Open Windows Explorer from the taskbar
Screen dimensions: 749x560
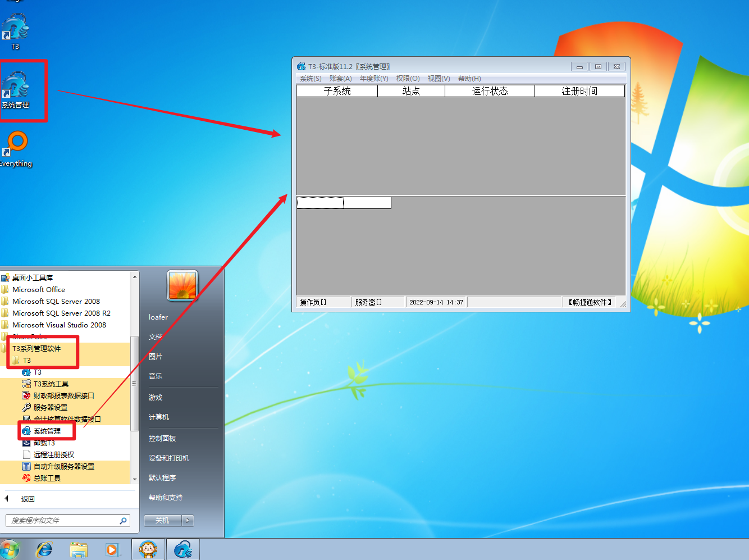pyautogui.click(x=79, y=549)
